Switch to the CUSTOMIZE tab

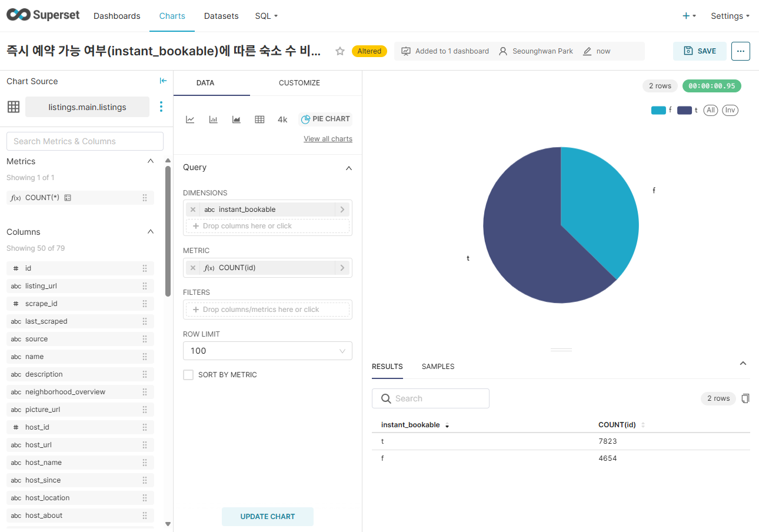[299, 83]
